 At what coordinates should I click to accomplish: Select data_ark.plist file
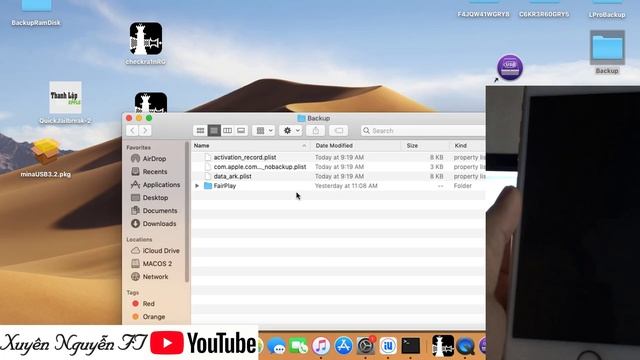coord(232,176)
